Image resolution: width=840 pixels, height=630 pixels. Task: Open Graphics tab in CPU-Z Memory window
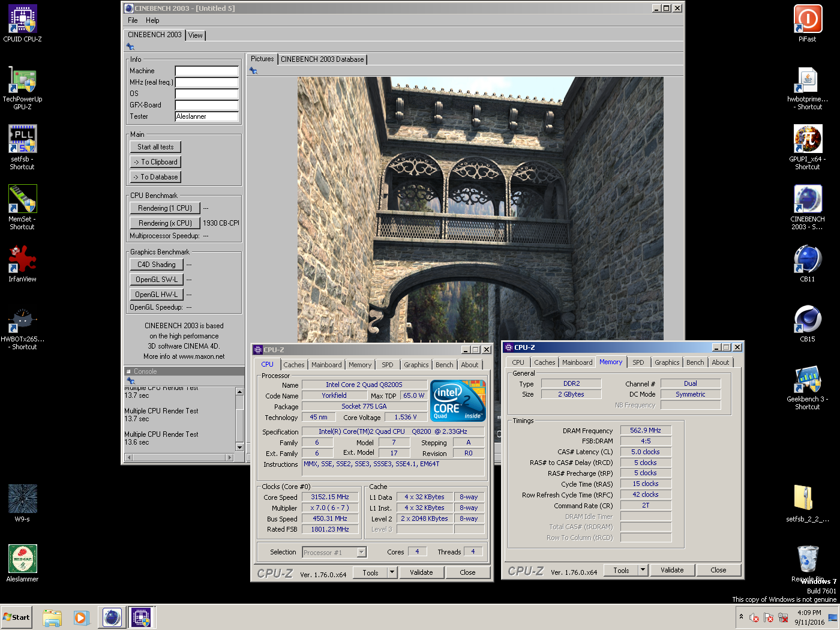667,362
